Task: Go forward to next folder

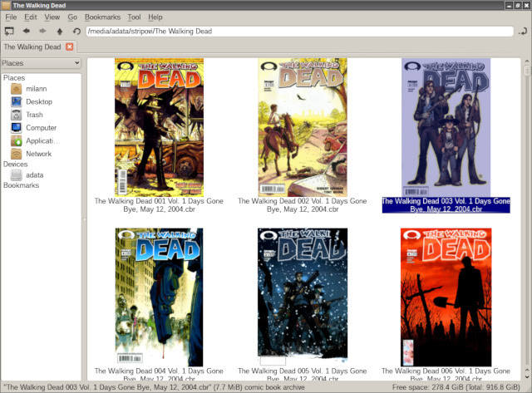Action: (43, 32)
